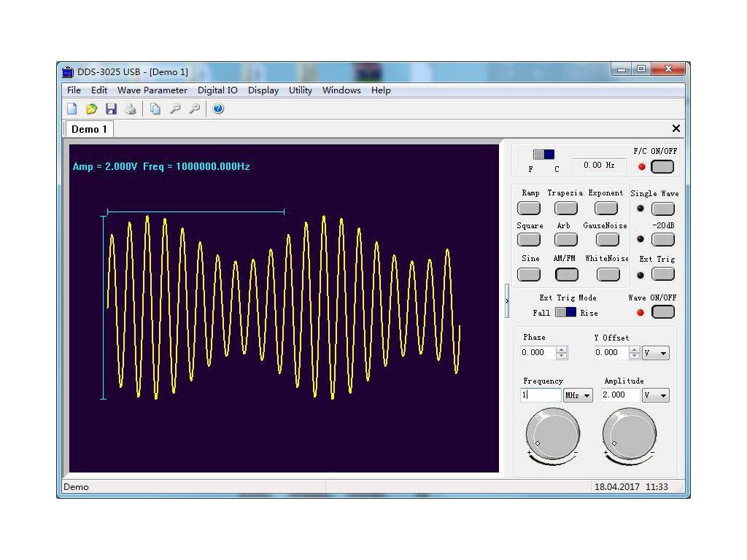The image size is (747, 560).
Task: Click the first magnifier zoom icon
Action: click(175, 109)
